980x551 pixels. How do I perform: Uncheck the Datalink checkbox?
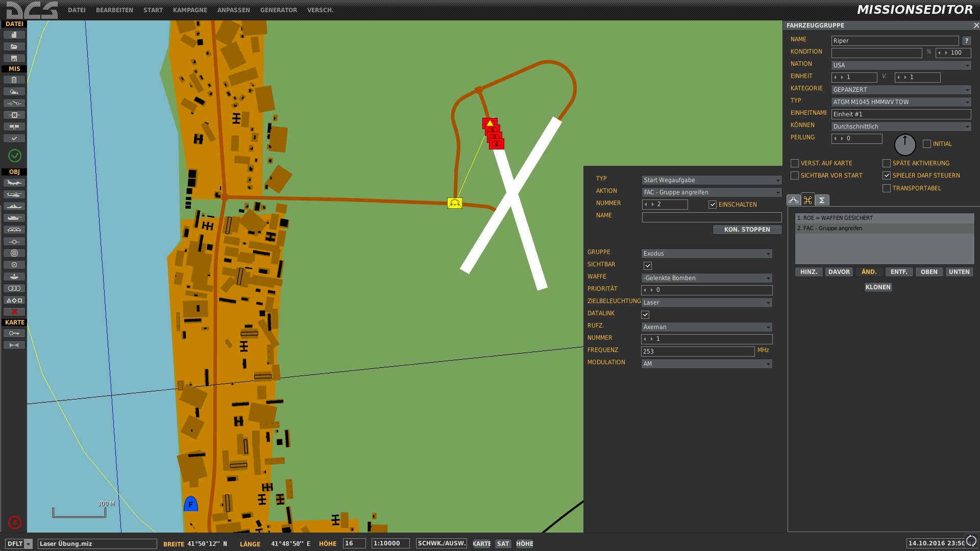tap(645, 315)
